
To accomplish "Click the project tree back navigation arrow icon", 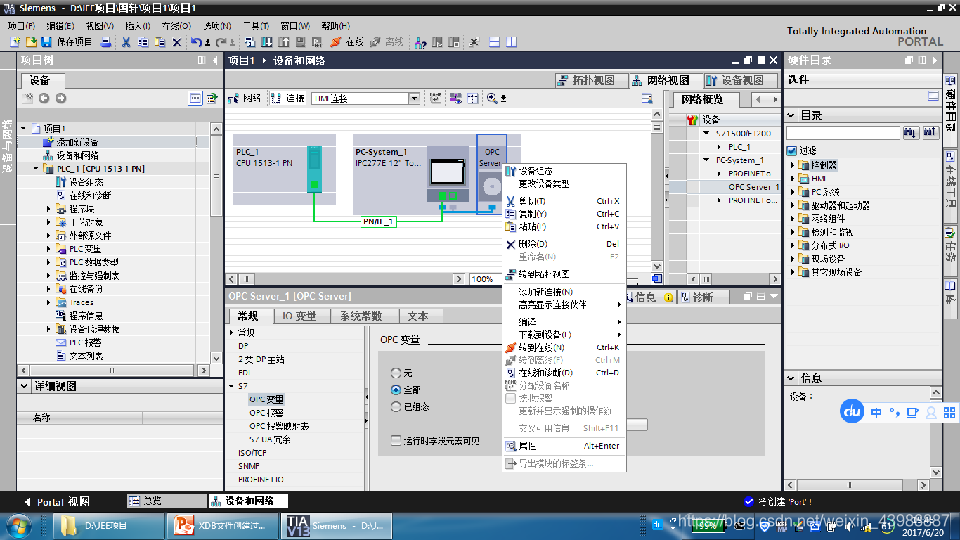I will pos(44,98).
